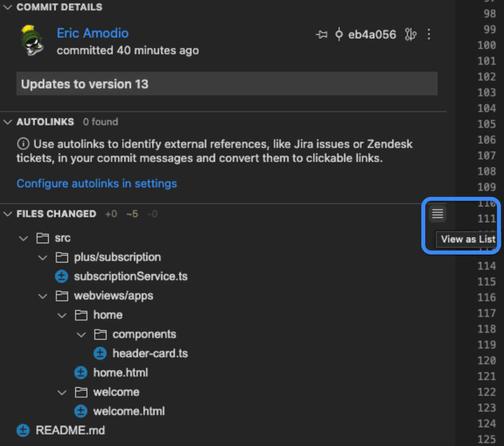The height and width of the screenshot is (446, 504).
Task: Open the commit graph icon beside eb4a056
Action: pos(411,35)
